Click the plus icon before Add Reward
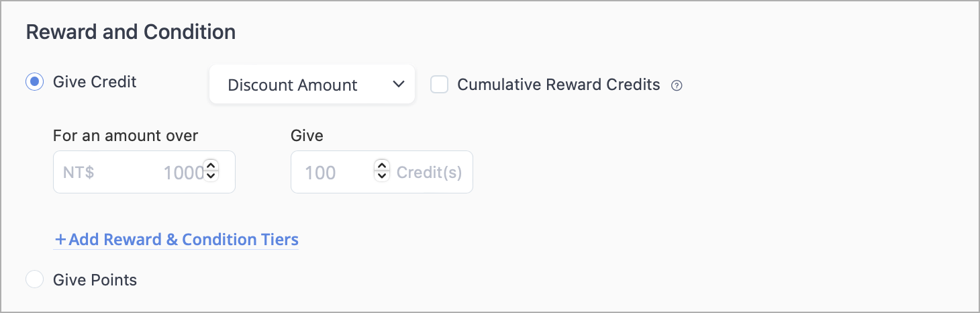Screen dimensions: 980x313 [61, 240]
